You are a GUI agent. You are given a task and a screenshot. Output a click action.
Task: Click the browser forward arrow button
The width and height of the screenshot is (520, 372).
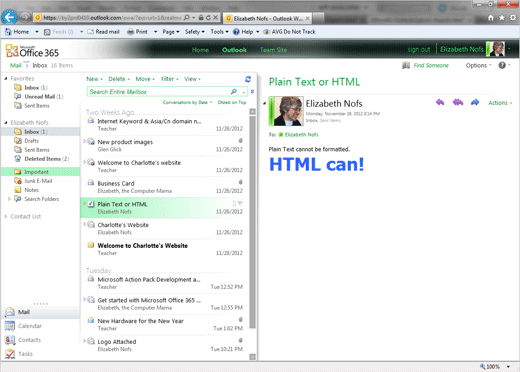[x=25, y=17]
